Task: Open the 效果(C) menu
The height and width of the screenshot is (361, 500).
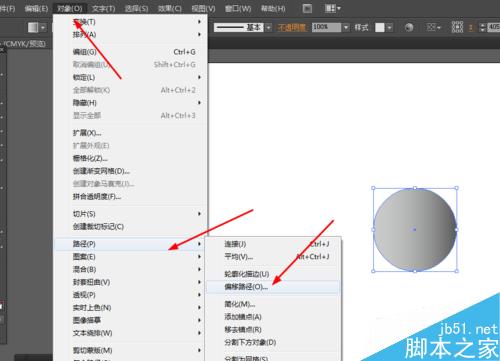Action: (170, 8)
